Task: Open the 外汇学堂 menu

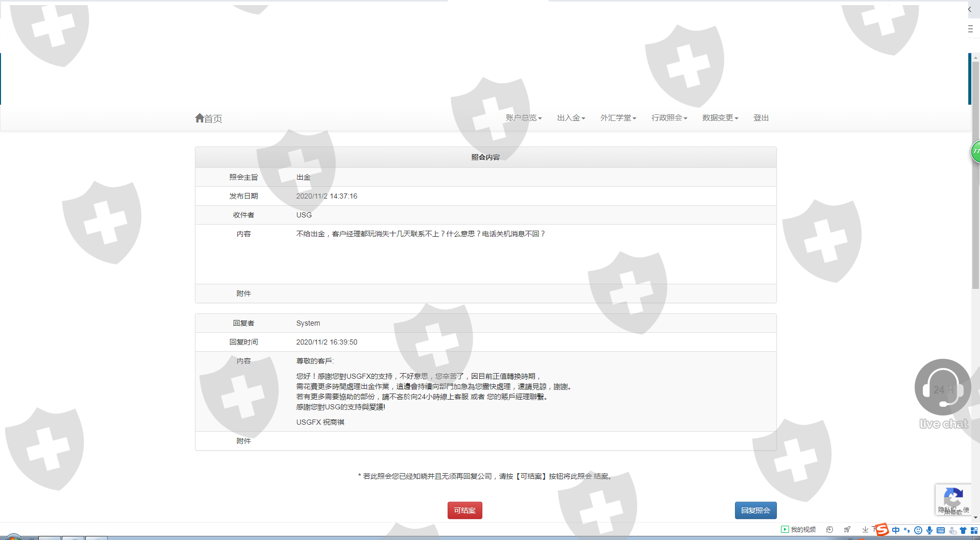Action: click(618, 118)
